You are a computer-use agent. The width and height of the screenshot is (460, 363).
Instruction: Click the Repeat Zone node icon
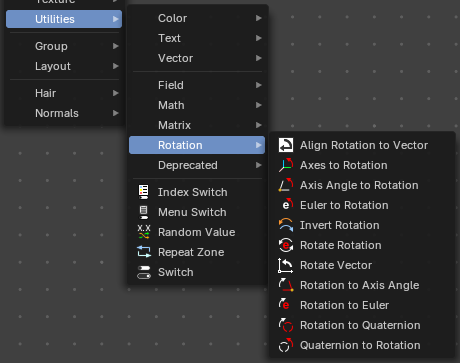[144, 252]
